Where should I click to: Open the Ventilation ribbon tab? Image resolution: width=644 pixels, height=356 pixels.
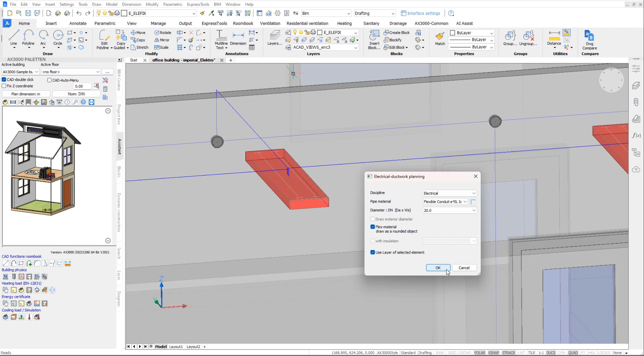[x=270, y=23]
